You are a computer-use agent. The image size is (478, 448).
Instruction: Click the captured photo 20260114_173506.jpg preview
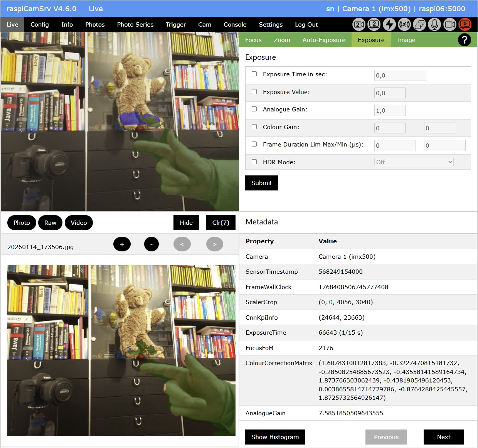coord(121,350)
